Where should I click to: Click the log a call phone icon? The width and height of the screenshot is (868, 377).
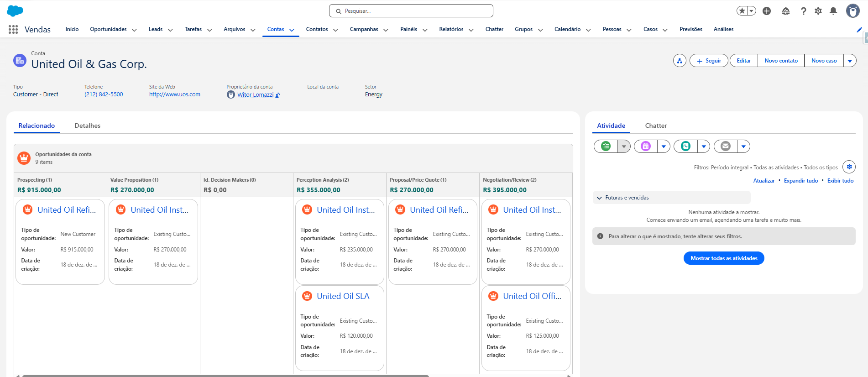tap(685, 146)
